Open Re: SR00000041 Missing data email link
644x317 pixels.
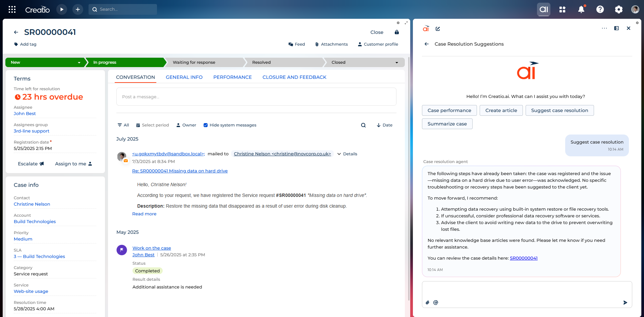(180, 171)
